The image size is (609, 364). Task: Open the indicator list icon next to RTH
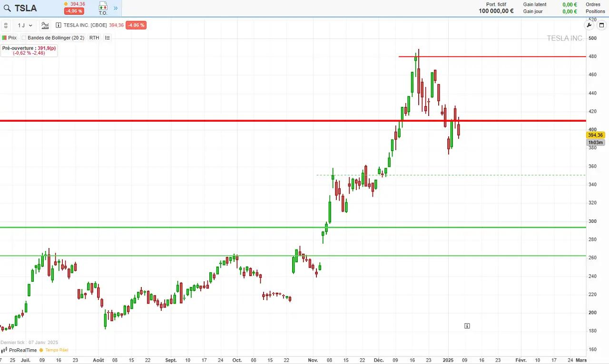(107, 38)
